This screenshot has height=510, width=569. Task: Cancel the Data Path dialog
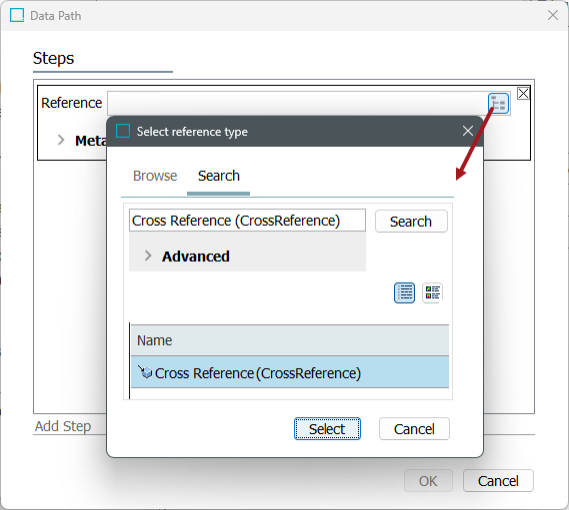click(x=498, y=481)
